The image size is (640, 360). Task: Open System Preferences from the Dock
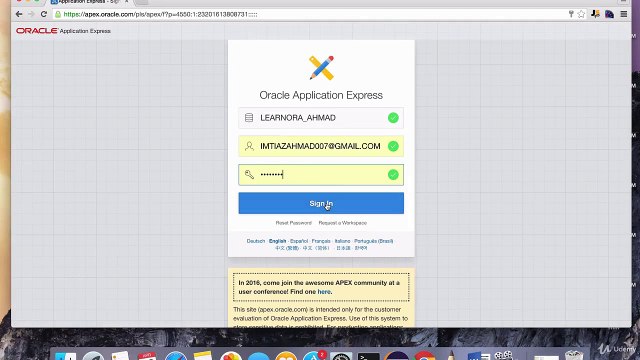pyautogui.click(x=341, y=356)
